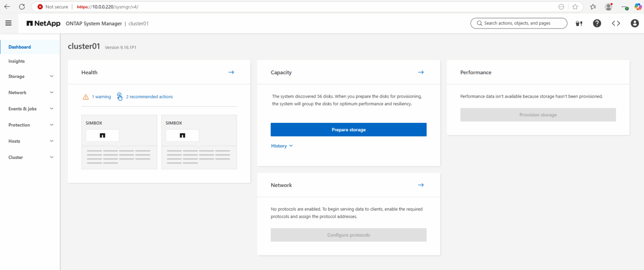
Task: Open the Network details arrow
Action: tap(421, 184)
